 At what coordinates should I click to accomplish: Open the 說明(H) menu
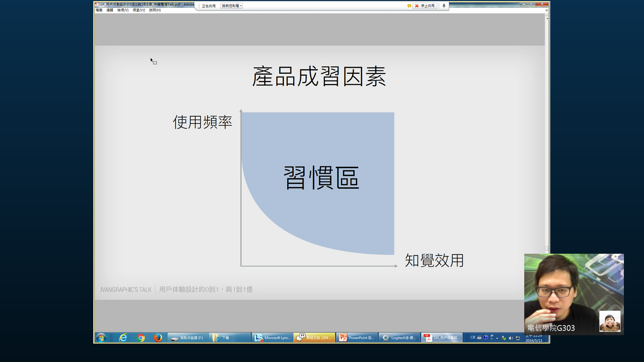point(155,10)
